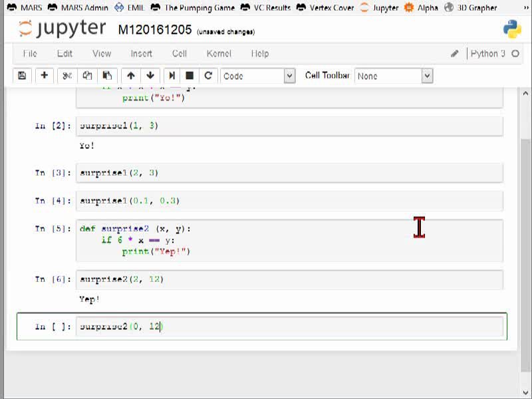Viewport: 532px width, 399px height.
Task: Open the Vertex Cover bookmark
Action: point(325,7)
